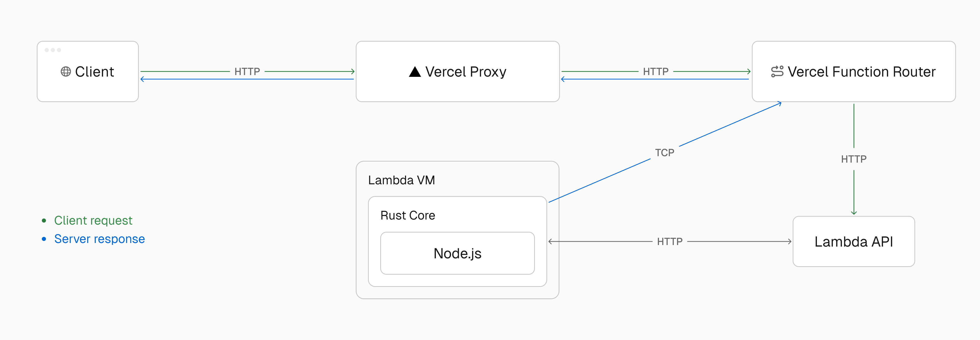Click the Node.js box

[457, 253]
